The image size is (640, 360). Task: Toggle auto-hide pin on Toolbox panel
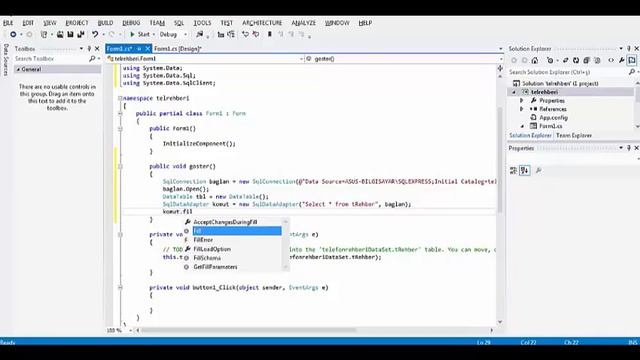pos(89,49)
